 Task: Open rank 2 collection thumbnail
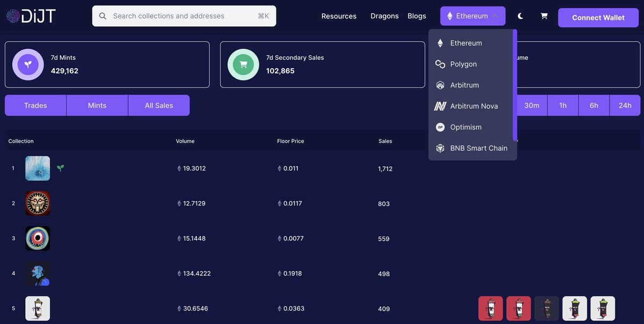38,203
